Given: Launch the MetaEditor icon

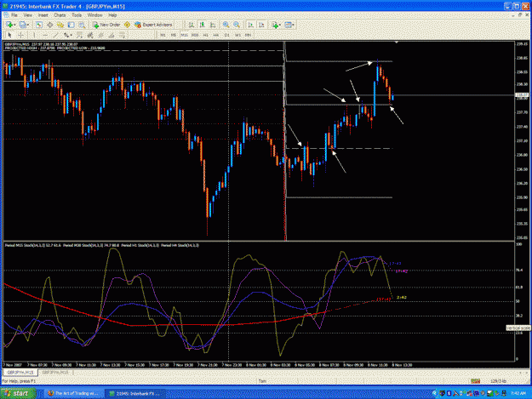Looking at the screenshot, I should 127,25.
